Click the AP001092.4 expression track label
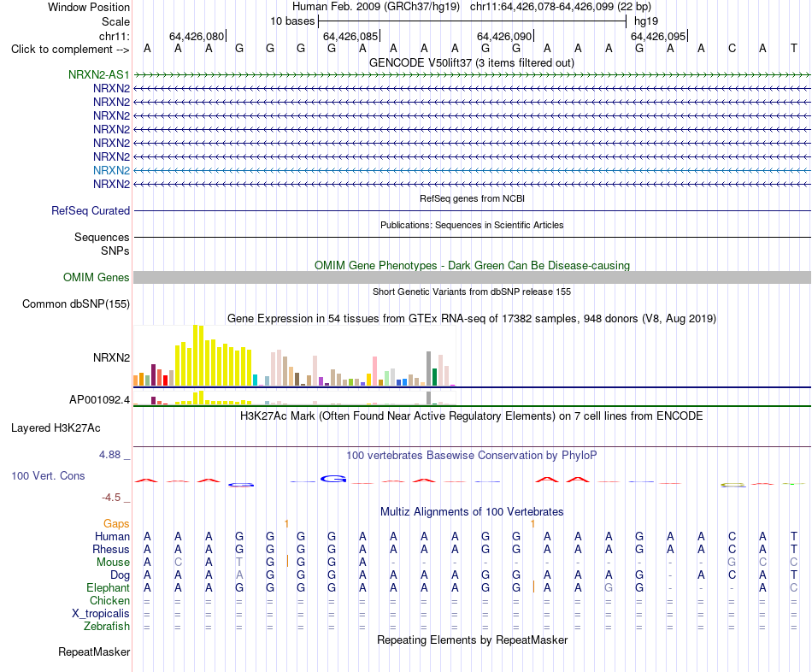 99,399
